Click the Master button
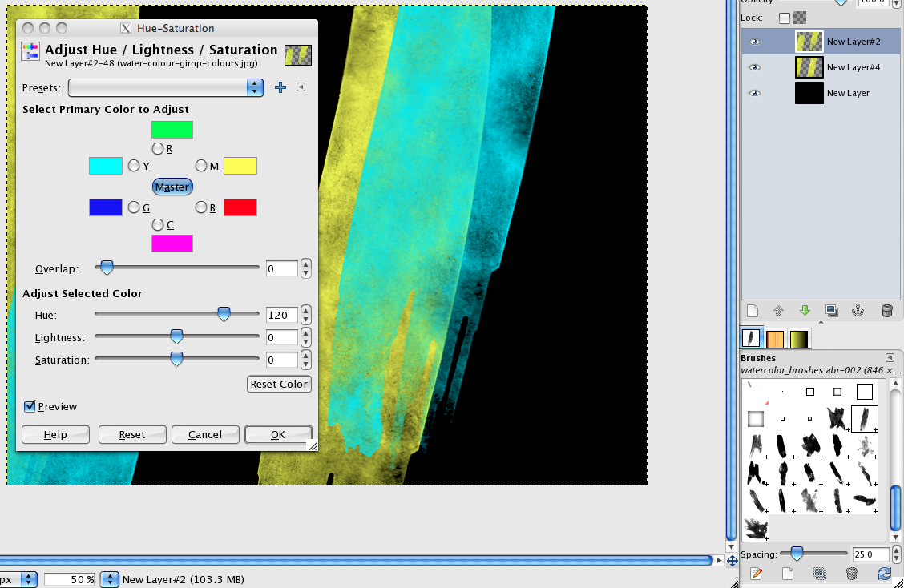The image size is (904, 588). pos(172,187)
